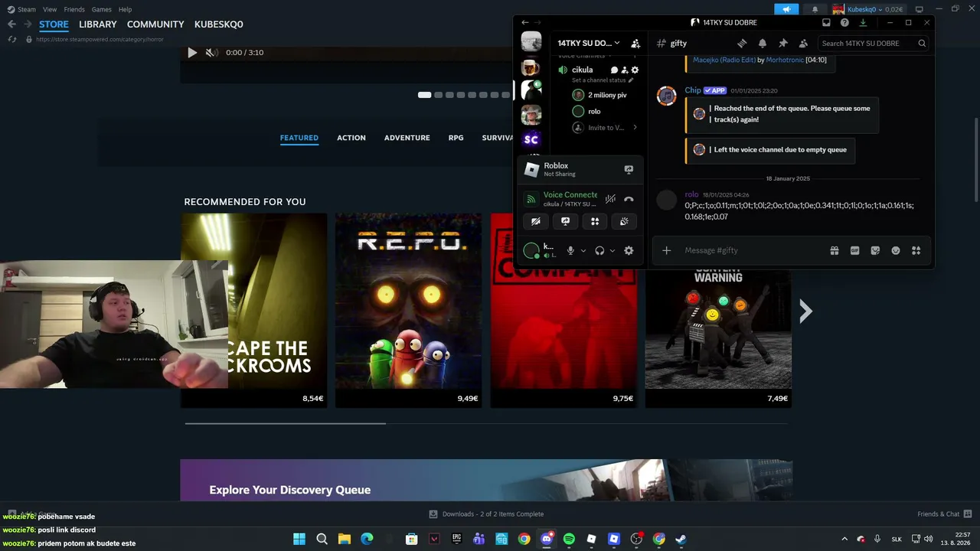The image size is (980, 551).
Task: Open the KUBESKQ0 profile tab in Steam
Action: [219, 24]
